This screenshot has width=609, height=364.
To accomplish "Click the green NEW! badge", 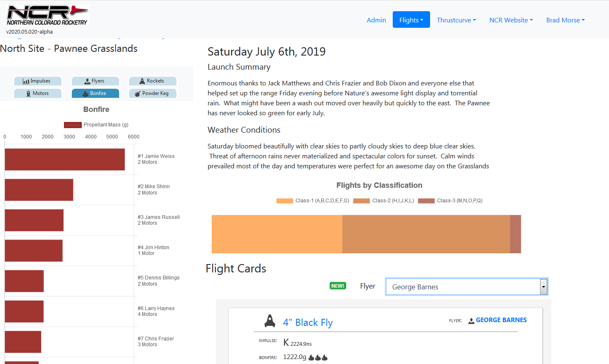I will point(338,286).
